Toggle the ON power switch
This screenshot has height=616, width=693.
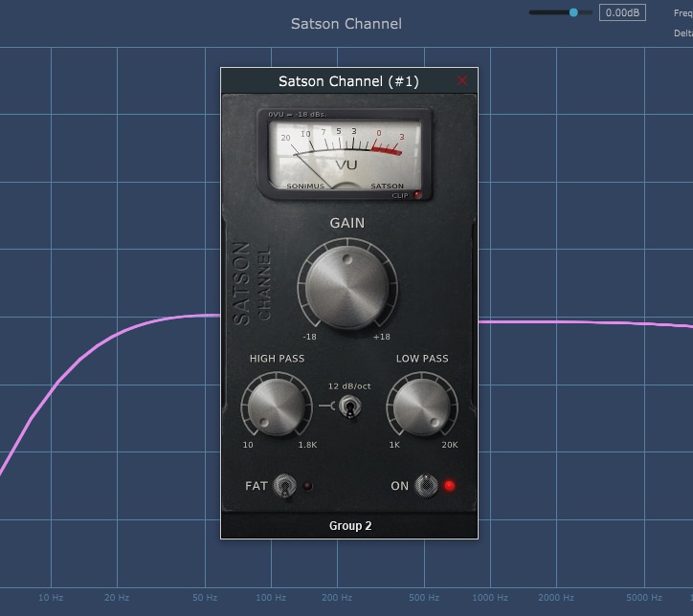(x=426, y=485)
